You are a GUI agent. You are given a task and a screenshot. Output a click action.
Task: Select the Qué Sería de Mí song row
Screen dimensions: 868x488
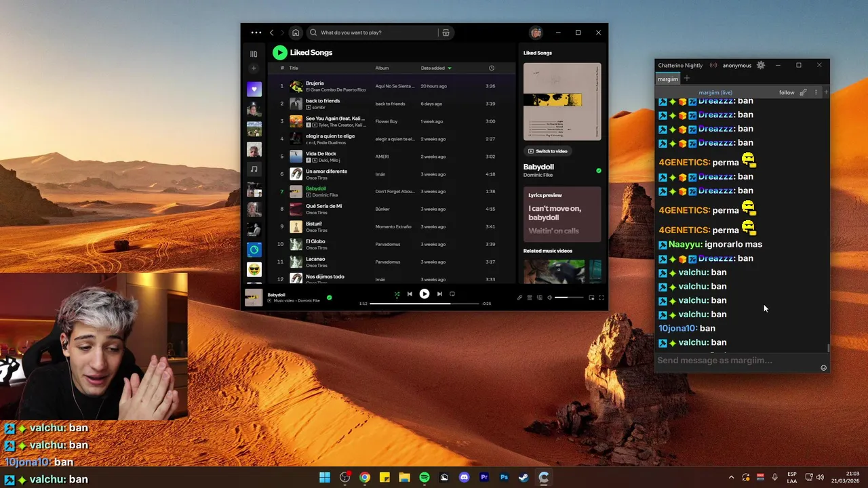[392, 209]
